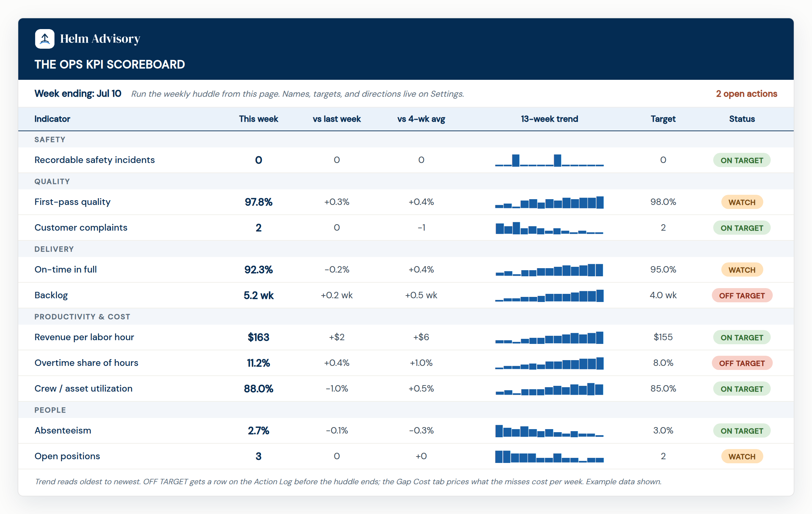Click the Overtime share trend sparkline

coord(549,363)
